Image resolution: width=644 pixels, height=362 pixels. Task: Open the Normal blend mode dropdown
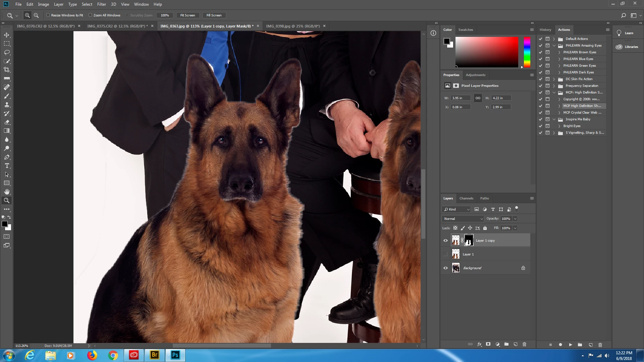click(463, 219)
